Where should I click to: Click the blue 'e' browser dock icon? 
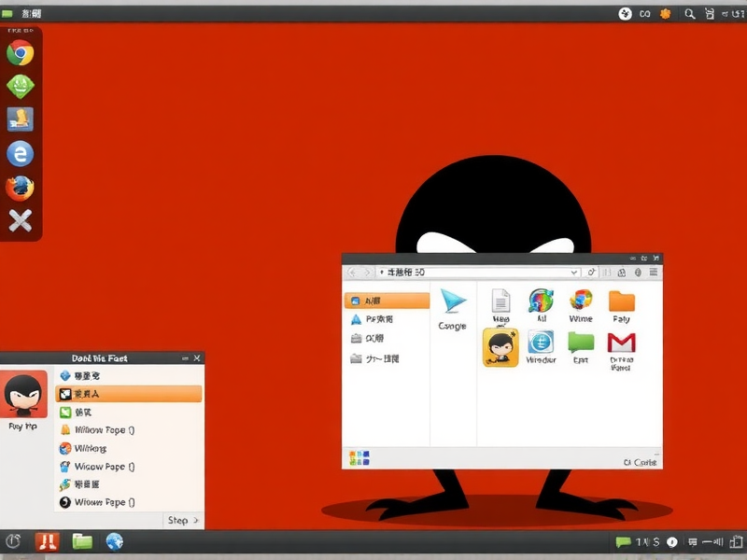coord(20,154)
